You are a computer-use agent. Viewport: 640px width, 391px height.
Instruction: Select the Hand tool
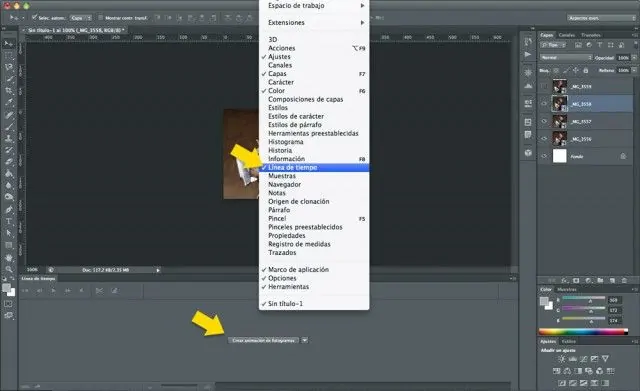point(8,258)
